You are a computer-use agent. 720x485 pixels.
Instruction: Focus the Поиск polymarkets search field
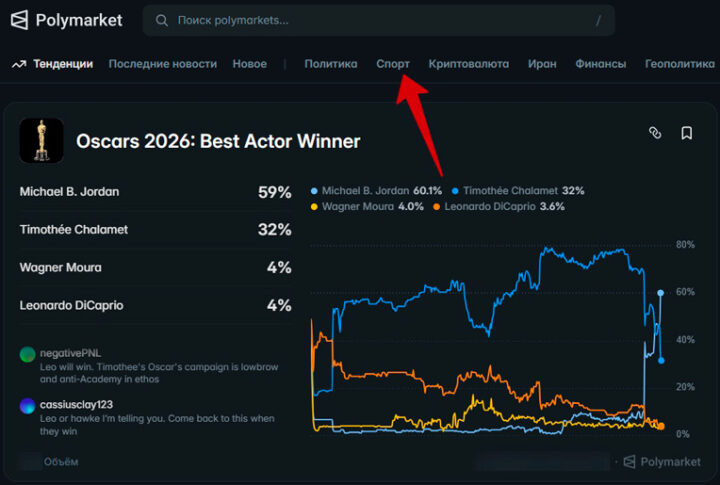coord(380,20)
